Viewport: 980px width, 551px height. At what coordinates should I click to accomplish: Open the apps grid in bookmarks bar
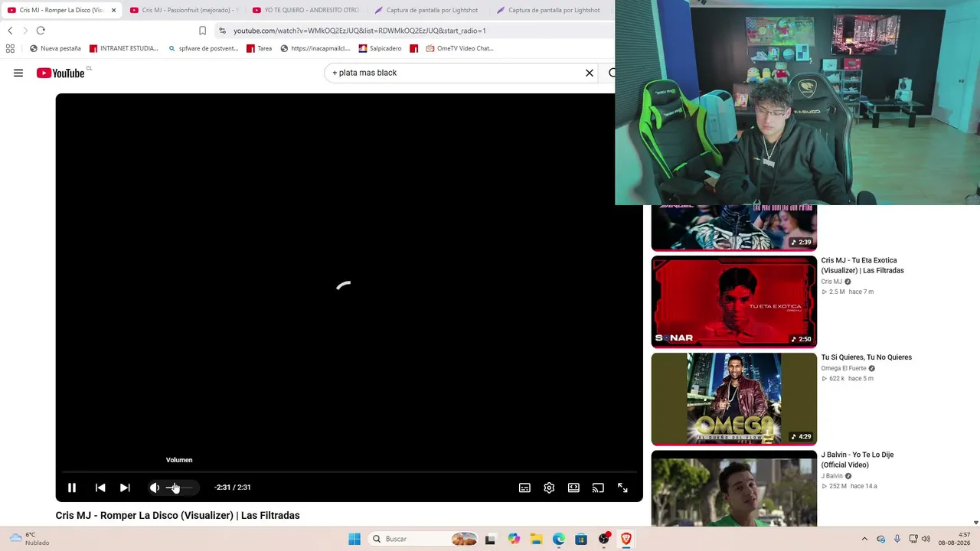coord(10,48)
